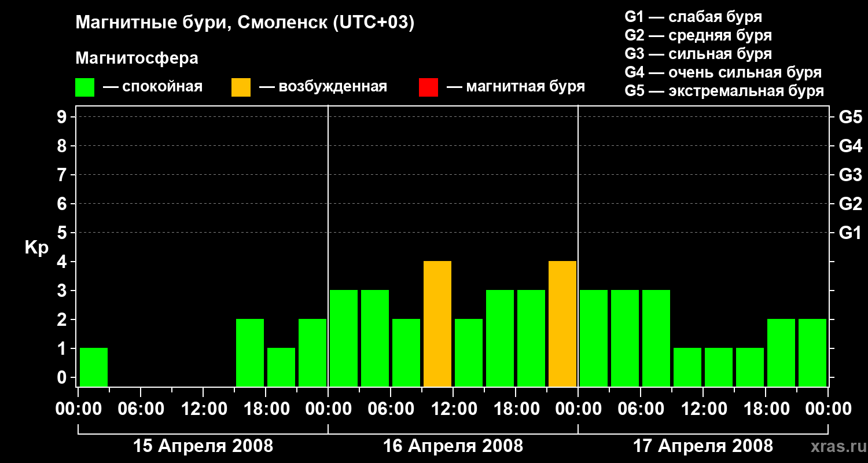Click the date label '17 Апреля 2008'
The height and width of the screenshot is (463, 868).
[x=703, y=446]
